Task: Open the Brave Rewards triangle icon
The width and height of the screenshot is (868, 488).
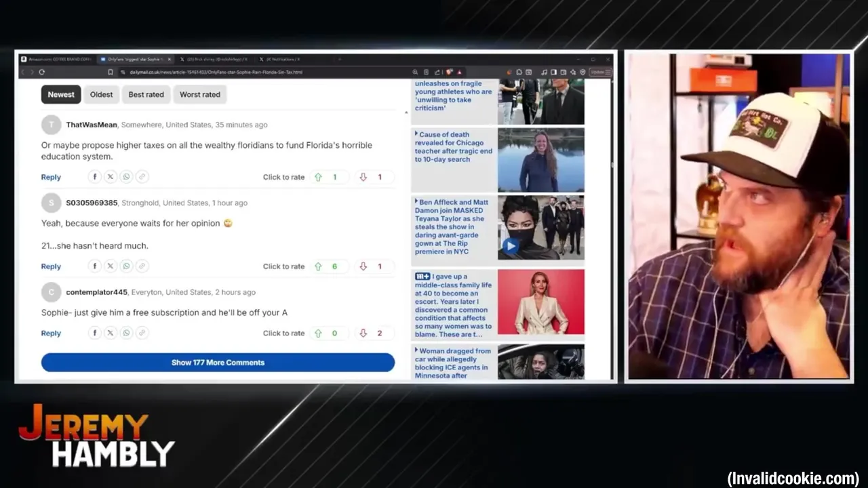Action: [460, 72]
